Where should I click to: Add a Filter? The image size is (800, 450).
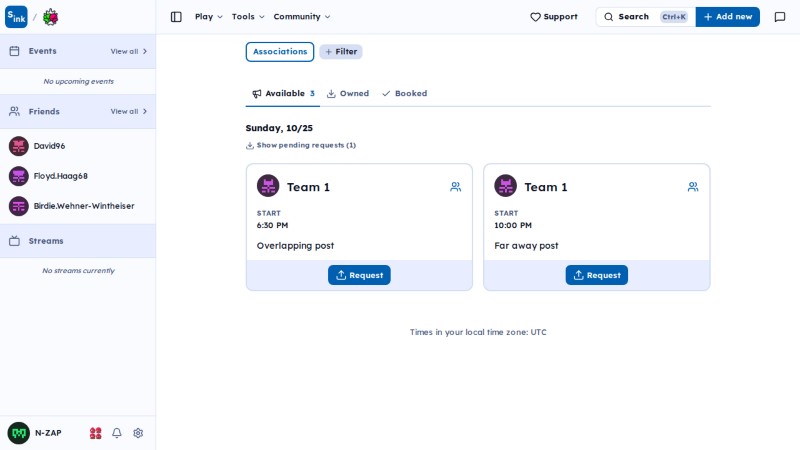coord(341,52)
